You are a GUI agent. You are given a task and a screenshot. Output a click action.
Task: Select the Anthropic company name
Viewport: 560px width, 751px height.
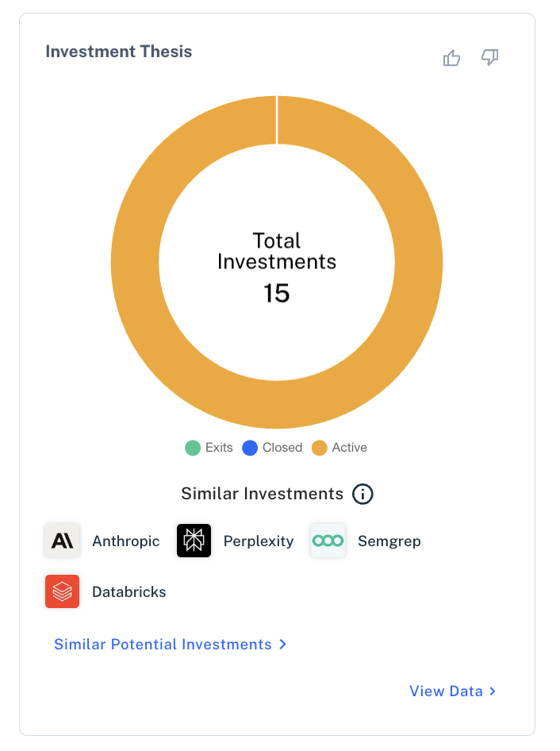point(125,541)
